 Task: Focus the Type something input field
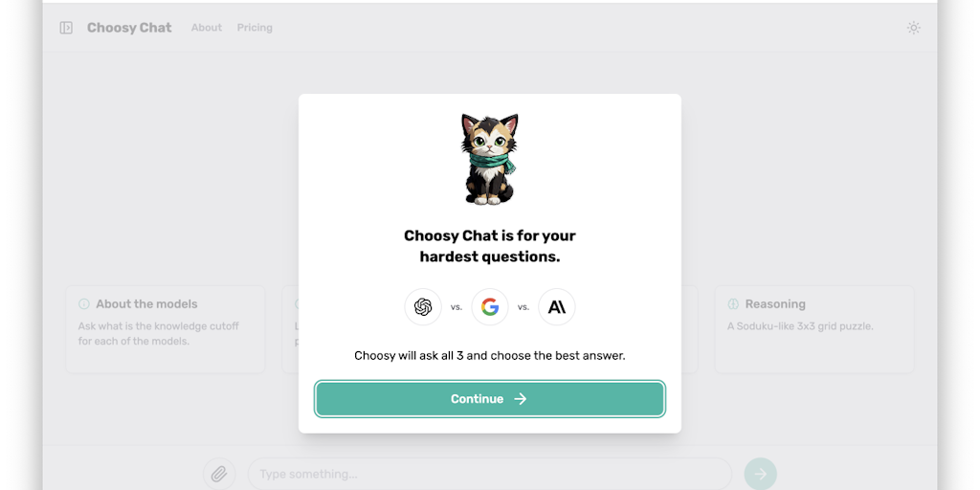click(x=490, y=474)
